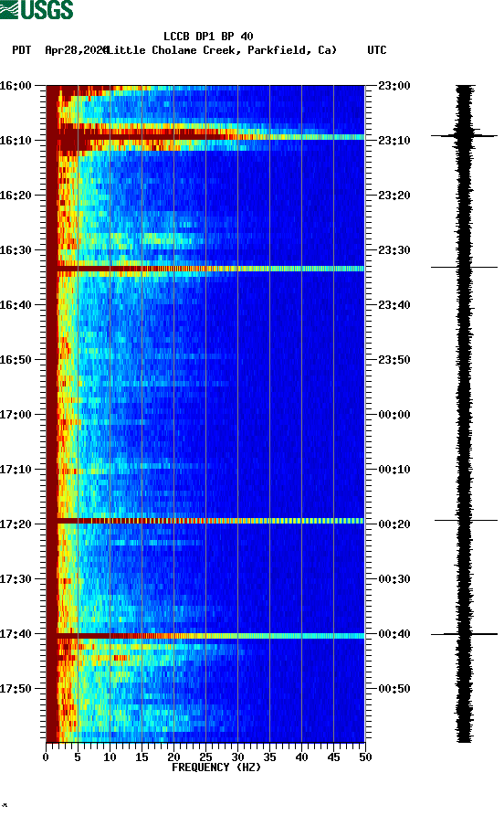
Task: Click the "FREQUENCY (HZ)" axis title
Action: click(216, 767)
